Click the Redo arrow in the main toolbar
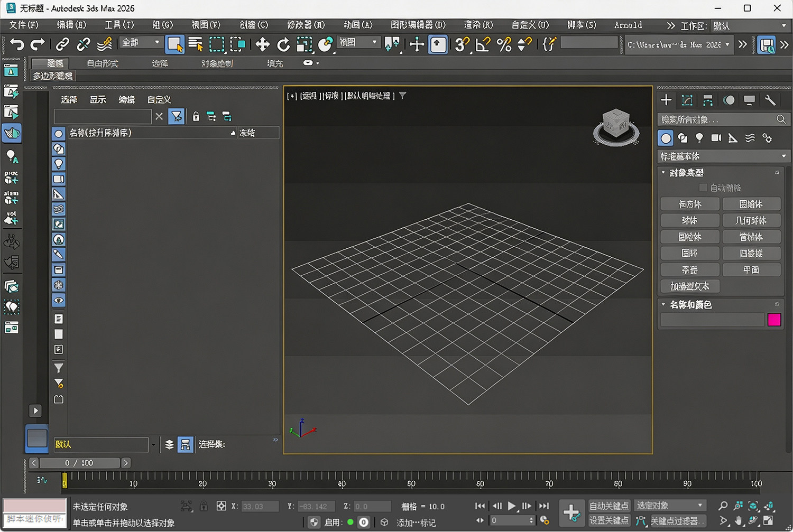This screenshot has height=532, width=793. pos(38,44)
